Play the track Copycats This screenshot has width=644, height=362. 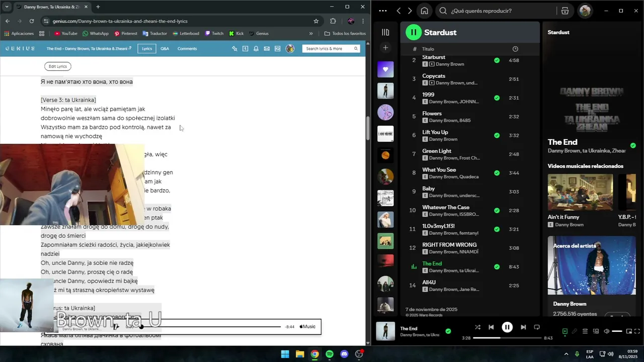(470, 79)
